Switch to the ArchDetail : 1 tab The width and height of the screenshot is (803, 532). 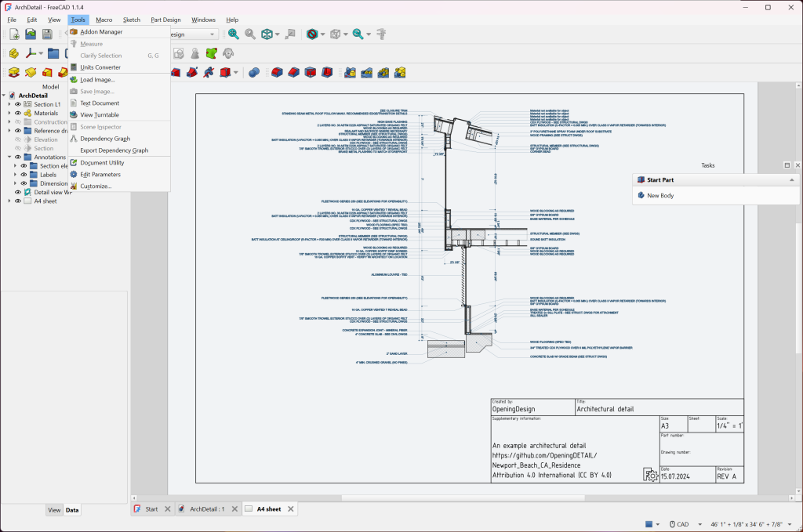coord(207,509)
